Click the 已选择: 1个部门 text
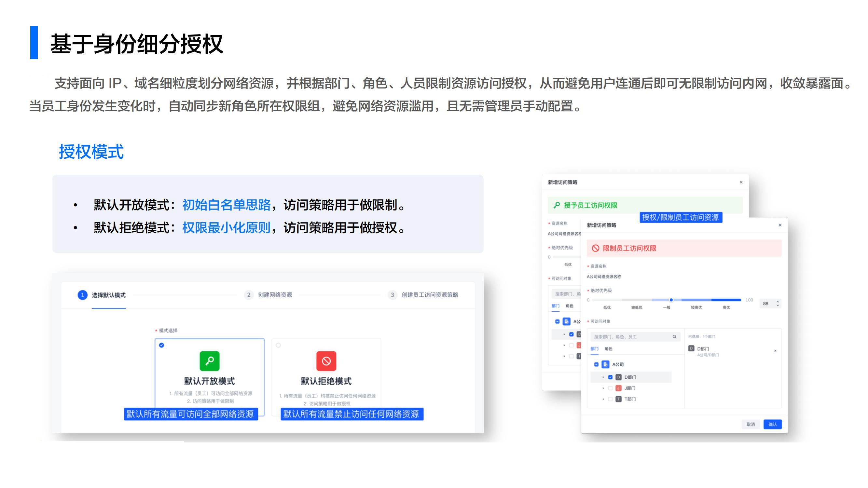Viewport: 868px width, 488px height. pos(702,336)
